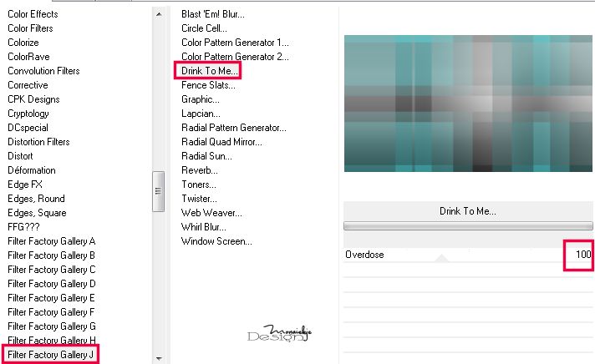Click the Drink To Me header button
Image resolution: width=595 pixels, height=364 pixels.
(x=468, y=211)
